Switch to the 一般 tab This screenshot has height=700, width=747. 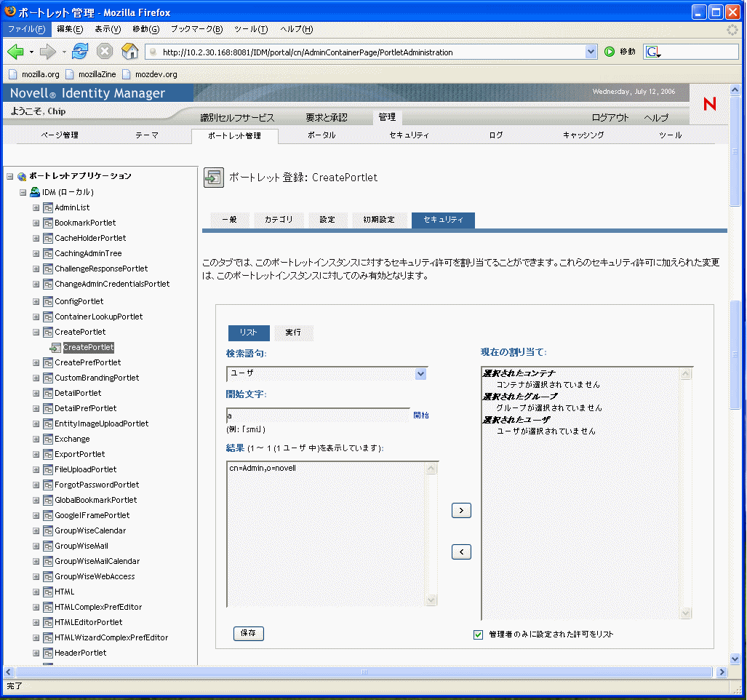pyautogui.click(x=229, y=220)
